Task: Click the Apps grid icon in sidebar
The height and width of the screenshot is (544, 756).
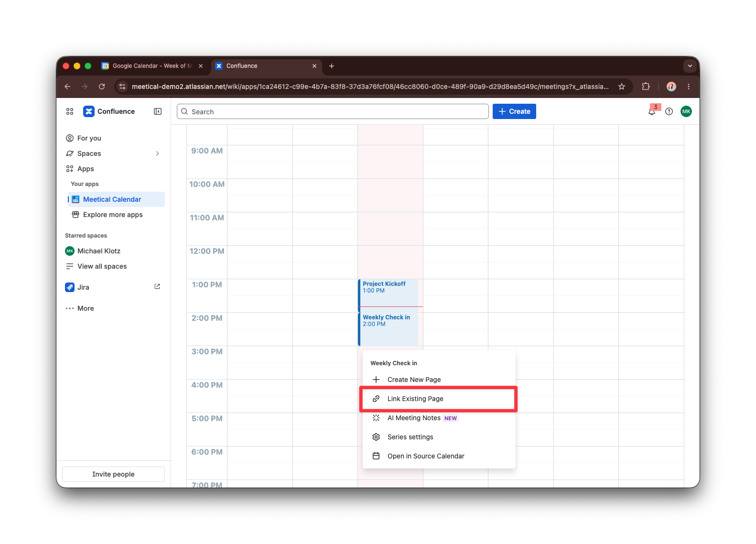Action: 70,169
